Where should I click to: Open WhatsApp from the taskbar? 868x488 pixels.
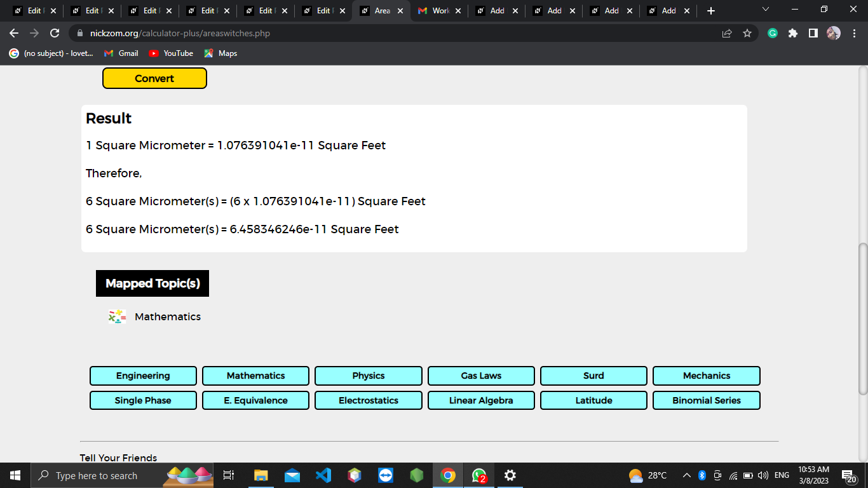pos(479,475)
